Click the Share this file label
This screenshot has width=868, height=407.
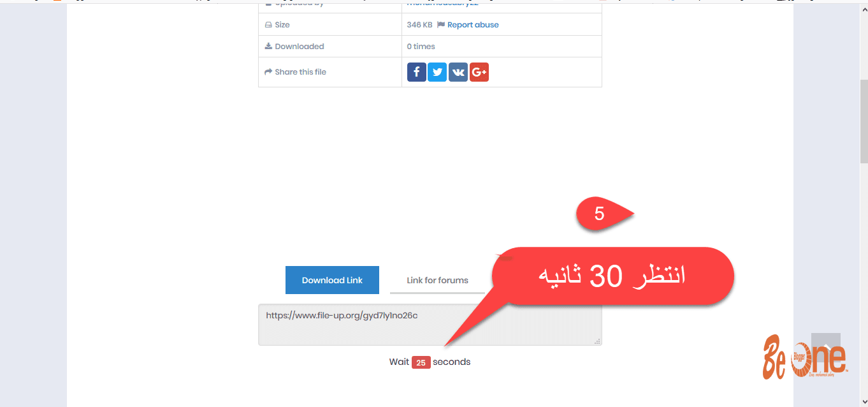point(300,72)
